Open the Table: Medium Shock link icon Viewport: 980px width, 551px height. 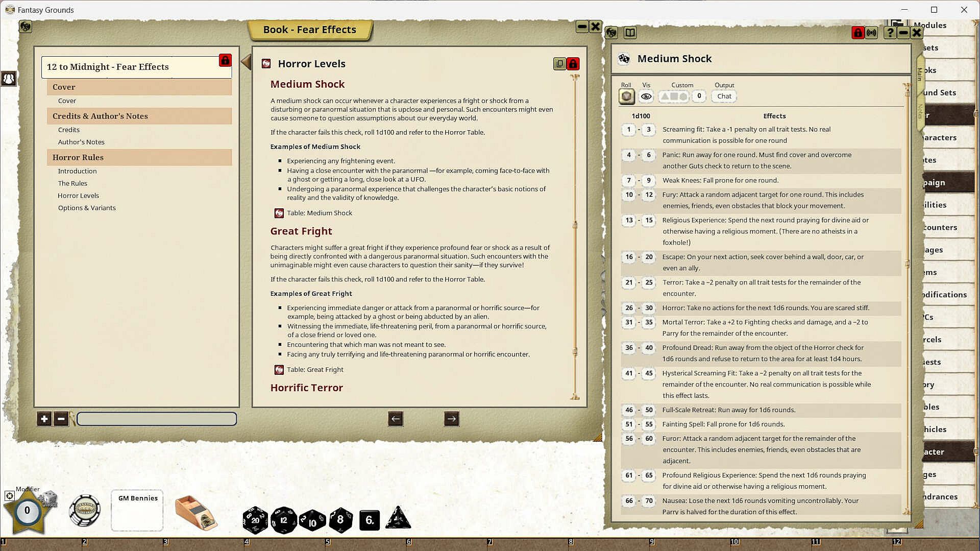pos(279,213)
